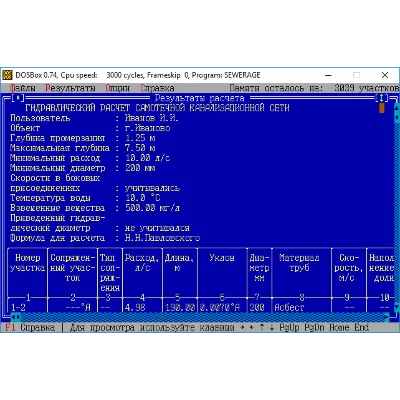
Task: Click the minimum diameter value 200 мм
Action: (x=140, y=168)
